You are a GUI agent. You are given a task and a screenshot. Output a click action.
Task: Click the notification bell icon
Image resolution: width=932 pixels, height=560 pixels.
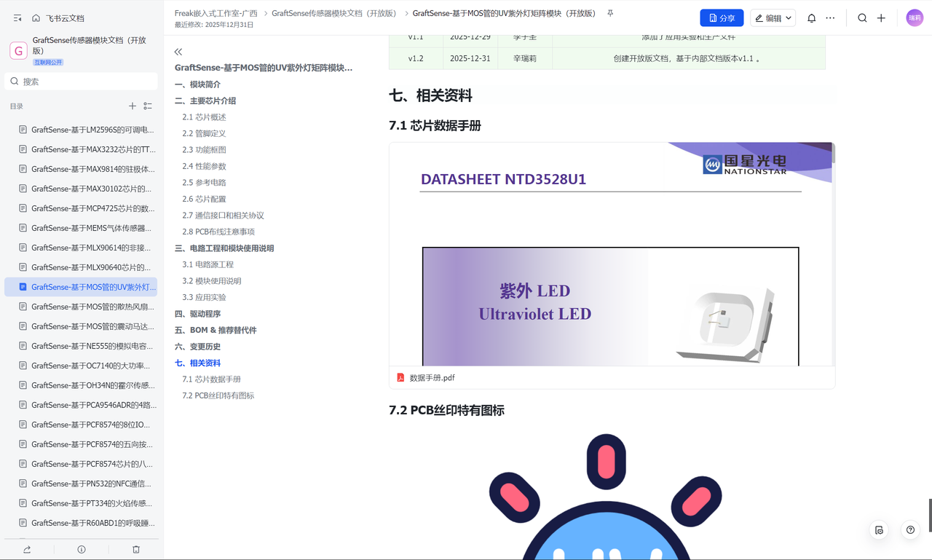point(811,18)
